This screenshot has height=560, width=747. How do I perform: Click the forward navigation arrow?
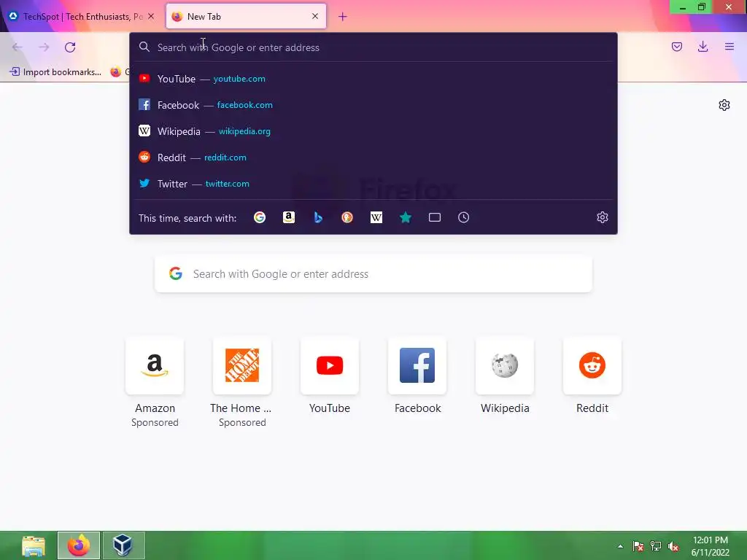[44, 47]
